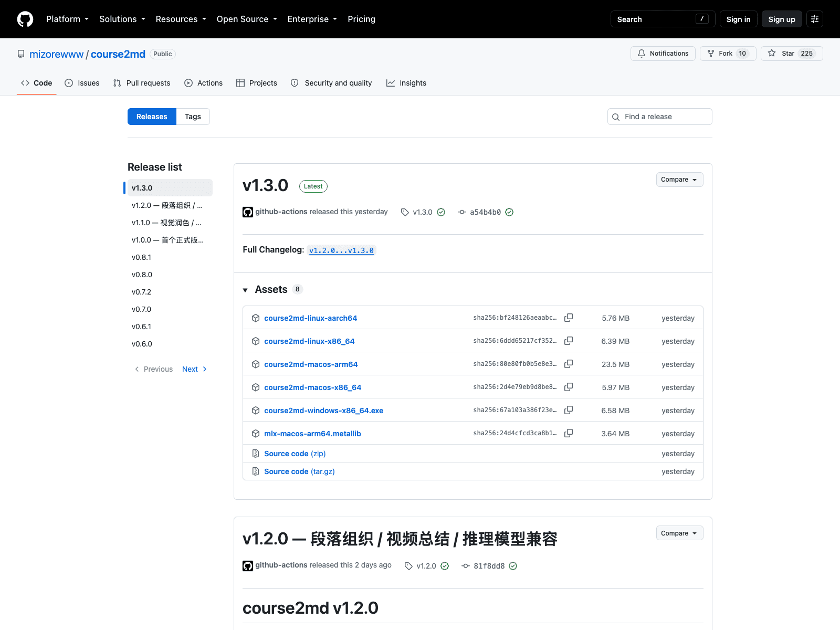This screenshot has height=630, width=840.
Task: Copy sha256 hash for course2md-macos-x86_64
Action: tap(569, 387)
